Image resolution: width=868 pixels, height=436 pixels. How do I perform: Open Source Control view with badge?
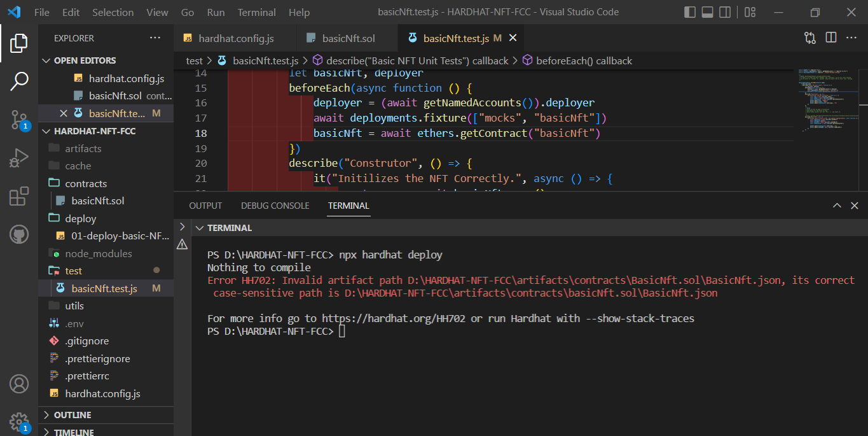coord(18,119)
